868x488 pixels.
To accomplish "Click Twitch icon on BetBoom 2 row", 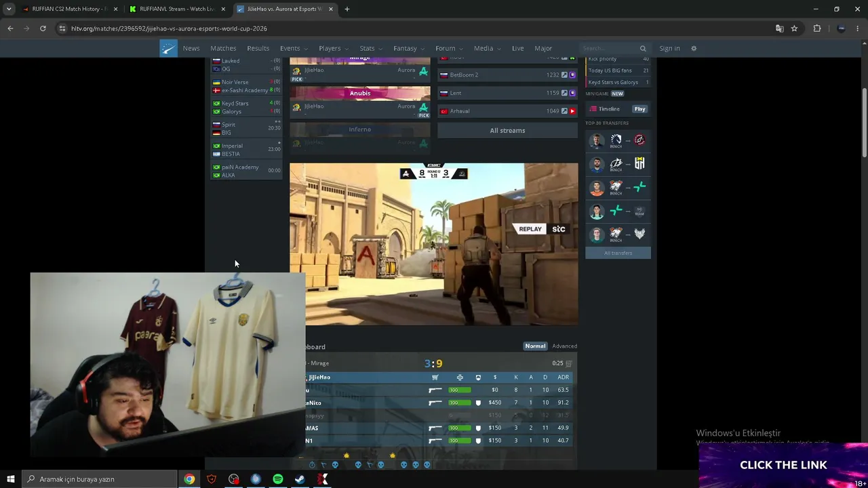I will (x=572, y=75).
